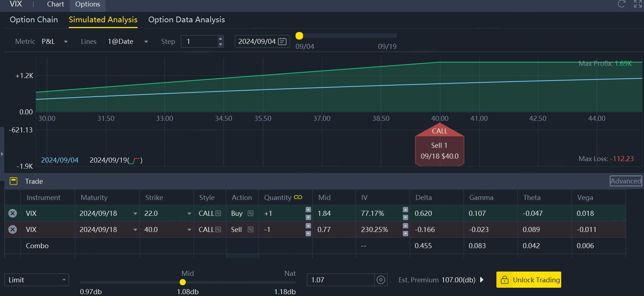Click the Advanced button
The width and height of the screenshot is (644, 296).
pos(626,181)
